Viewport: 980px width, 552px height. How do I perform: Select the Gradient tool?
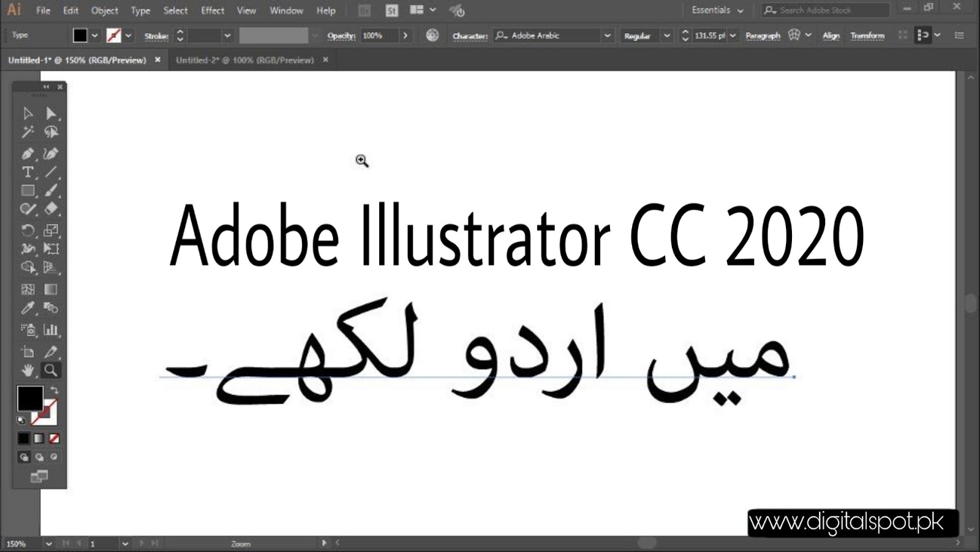click(x=51, y=289)
